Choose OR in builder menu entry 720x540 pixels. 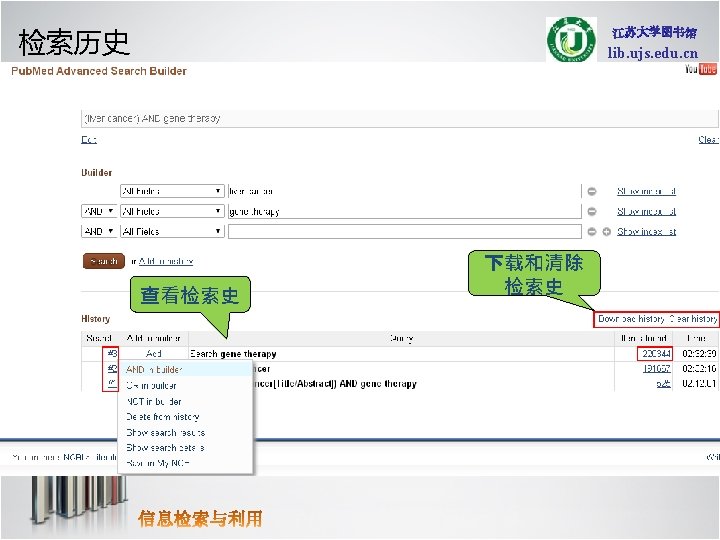[x=152, y=386]
